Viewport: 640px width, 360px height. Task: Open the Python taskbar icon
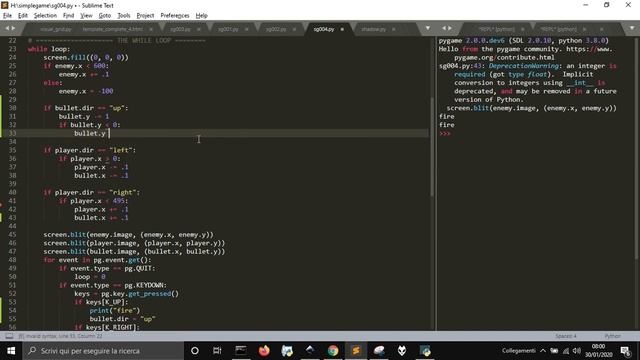(425, 351)
